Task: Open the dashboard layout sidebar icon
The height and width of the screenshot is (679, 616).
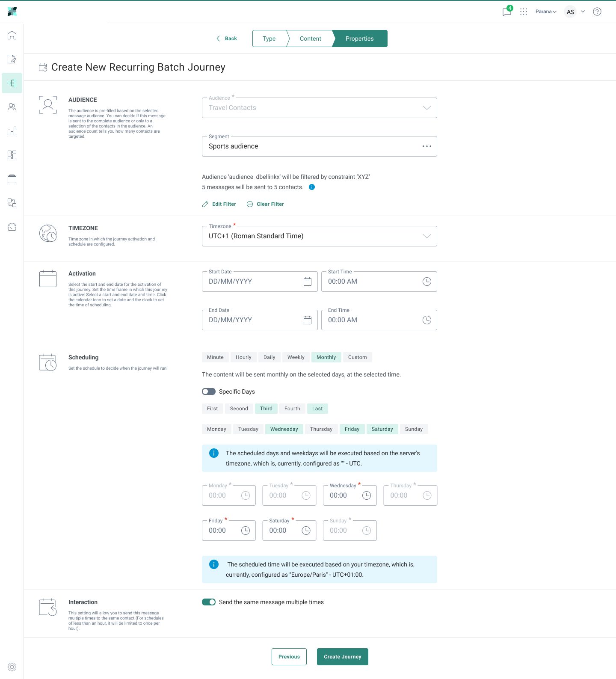Action: tap(12, 155)
